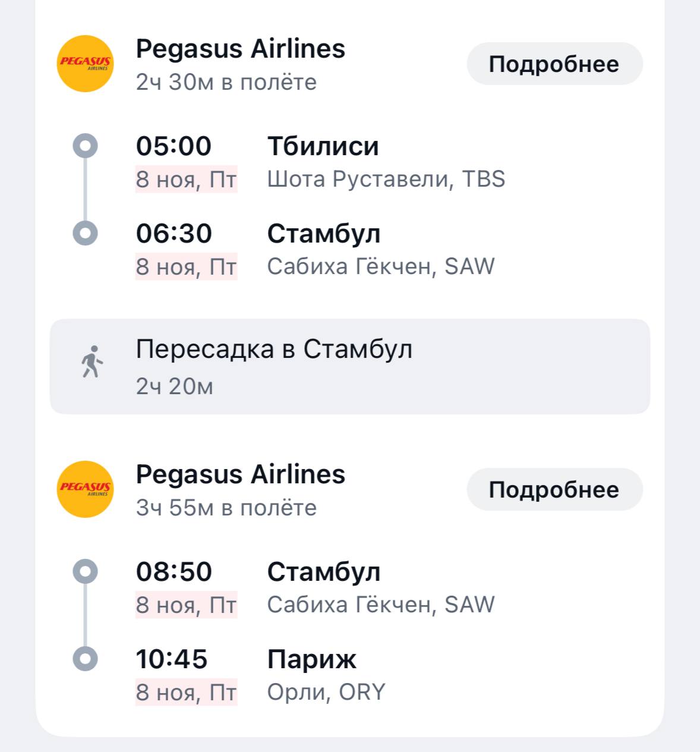Click the timeline dot beside 06:30 arrival
This screenshot has width=700, height=752.
pos(85,233)
